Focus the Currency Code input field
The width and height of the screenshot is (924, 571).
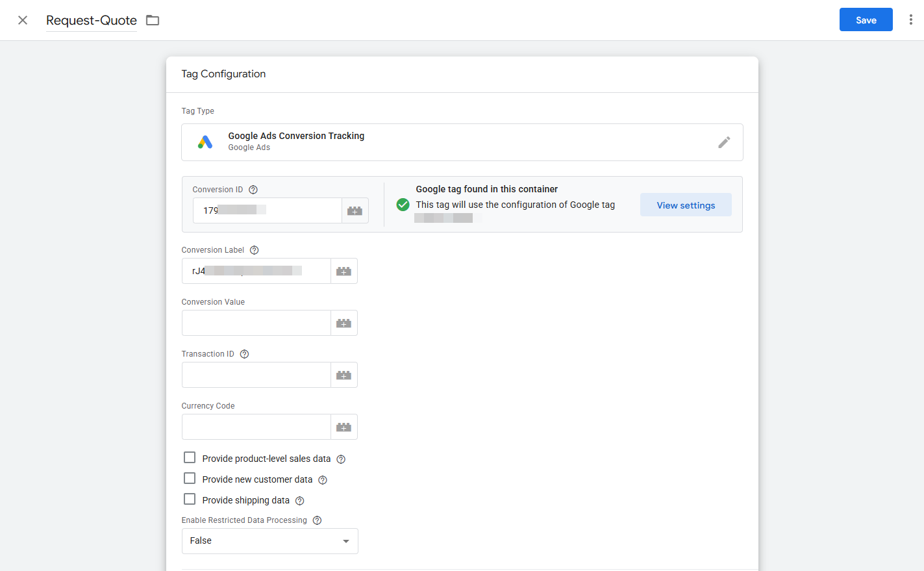(256, 427)
